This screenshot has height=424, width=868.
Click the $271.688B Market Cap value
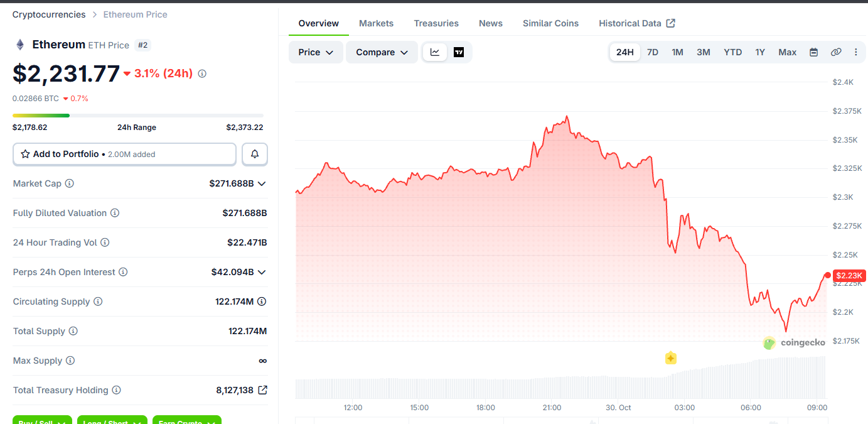point(232,183)
